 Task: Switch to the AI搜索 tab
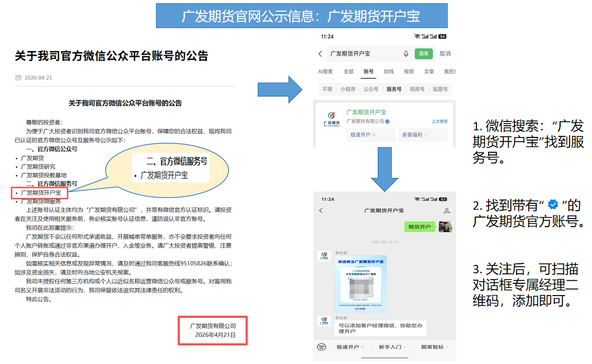click(x=326, y=71)
